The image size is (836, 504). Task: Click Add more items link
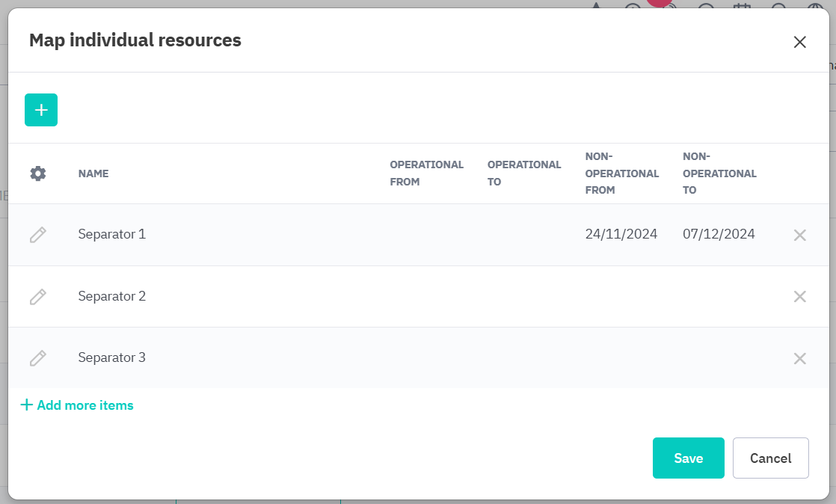coord(77,405)
